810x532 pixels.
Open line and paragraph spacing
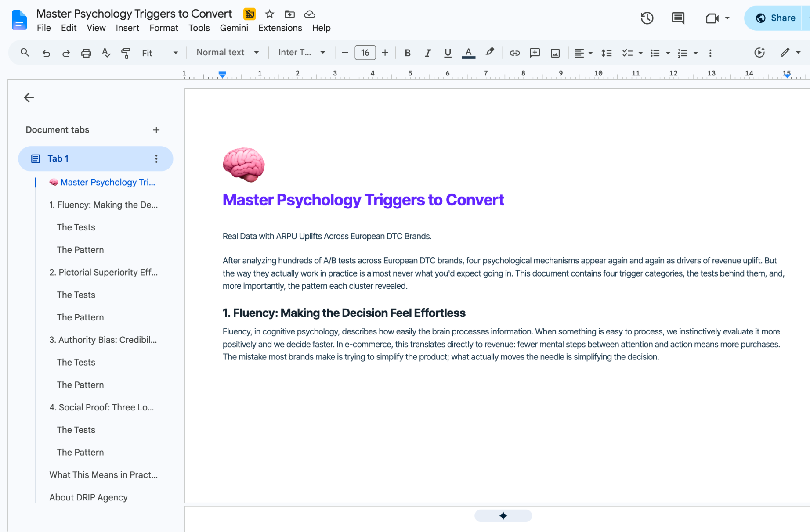606,53
